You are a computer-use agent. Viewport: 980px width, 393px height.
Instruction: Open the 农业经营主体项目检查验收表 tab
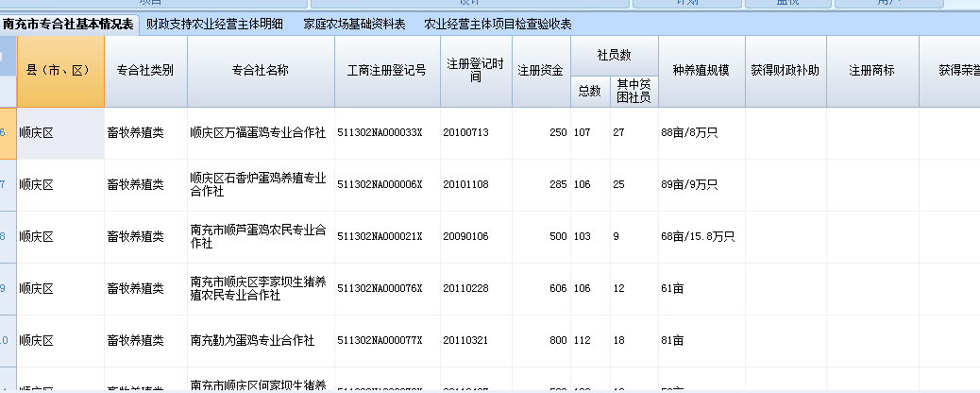click(498, 25)
